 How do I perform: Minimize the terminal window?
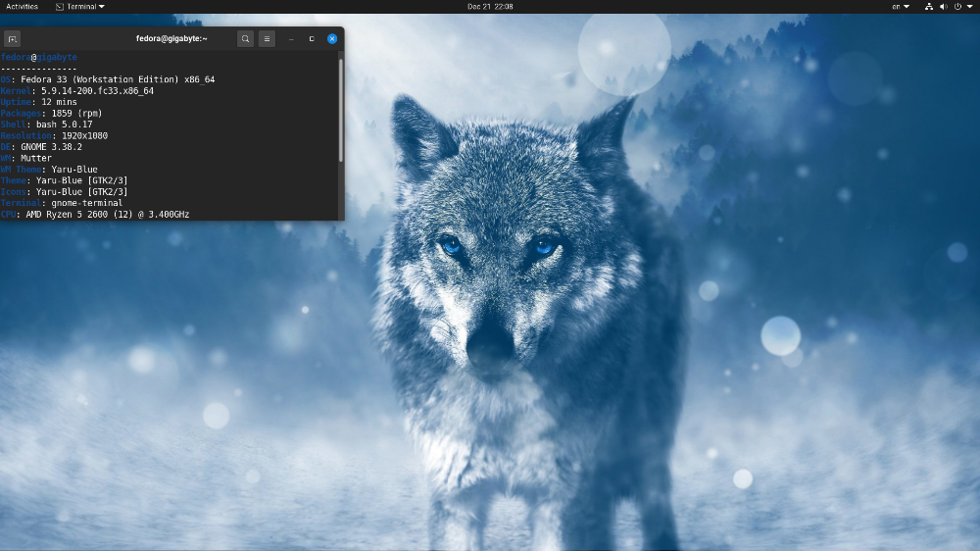pyautogui.click(x=291, y=39)
